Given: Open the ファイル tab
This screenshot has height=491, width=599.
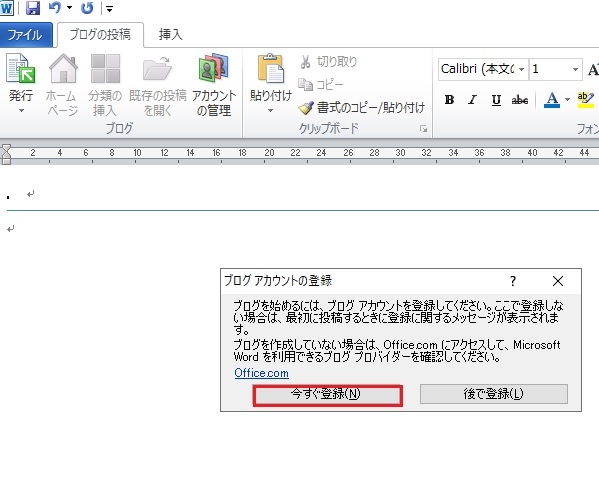Looking at the screenshot, I should coord(25,35).
